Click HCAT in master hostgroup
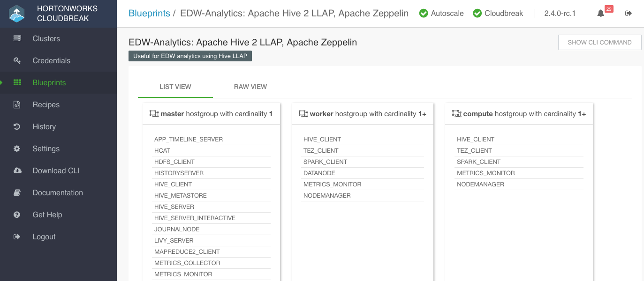Image resolution: width=644 pixels, height=281 pixels. (162, 150)
